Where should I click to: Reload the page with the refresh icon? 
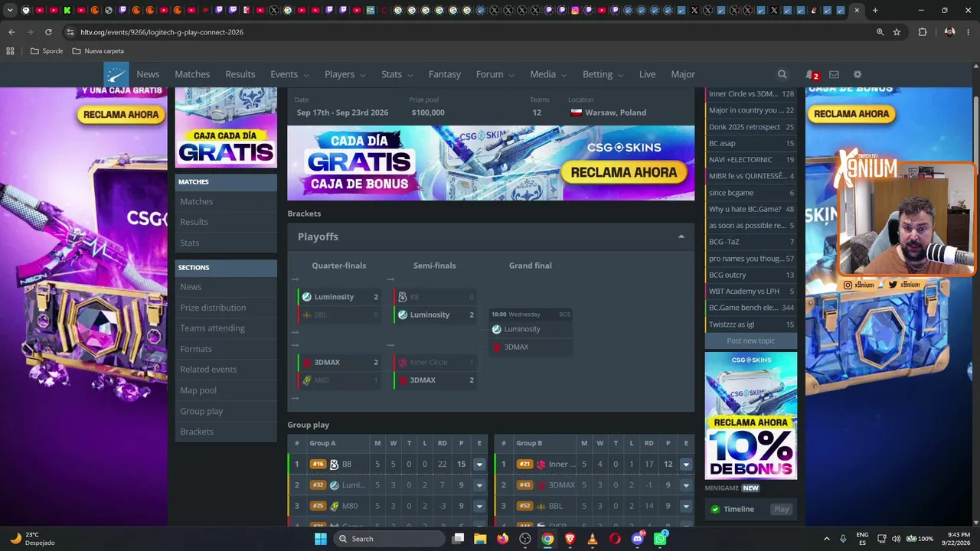click(x=48, y=32)
